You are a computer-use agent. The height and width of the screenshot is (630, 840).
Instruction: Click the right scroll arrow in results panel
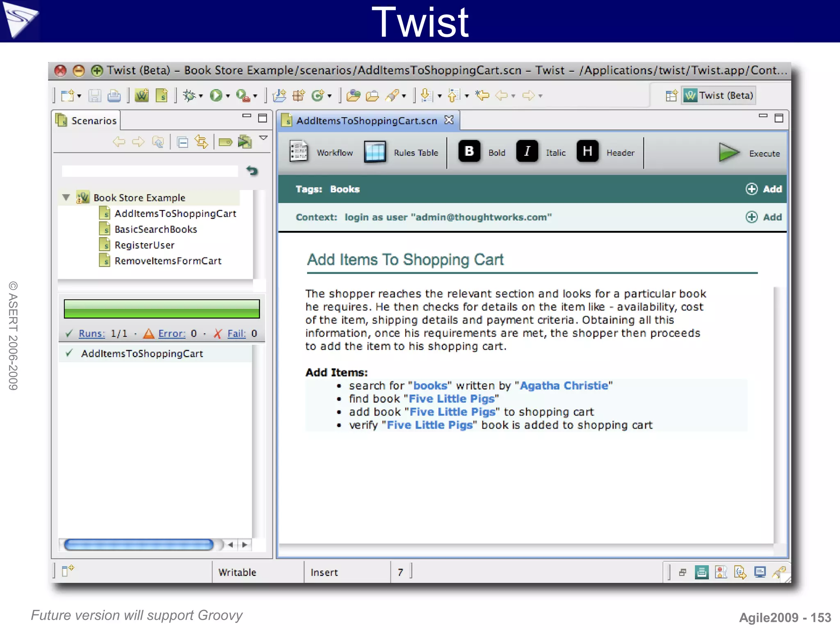(244, 545)
